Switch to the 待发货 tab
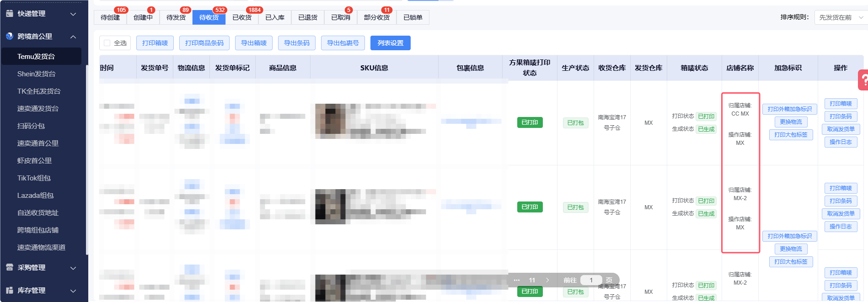868x302 pixels. tap(176, 17)
